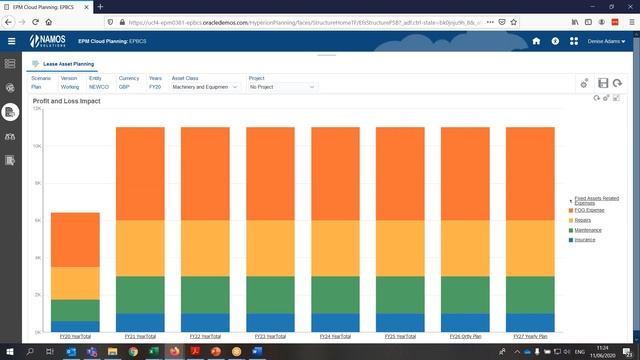
Task: Click the FY23 YearTotal axis label
Action: point(270,337)
